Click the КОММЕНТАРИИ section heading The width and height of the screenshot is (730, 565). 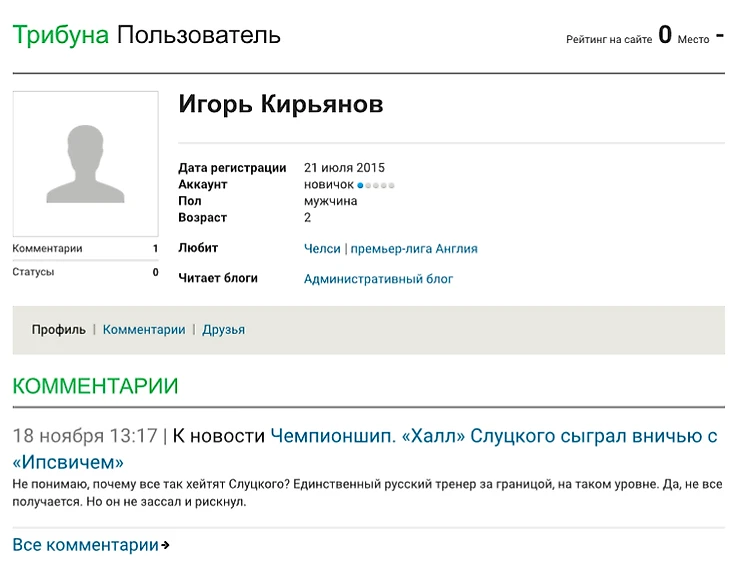[95, 387]
